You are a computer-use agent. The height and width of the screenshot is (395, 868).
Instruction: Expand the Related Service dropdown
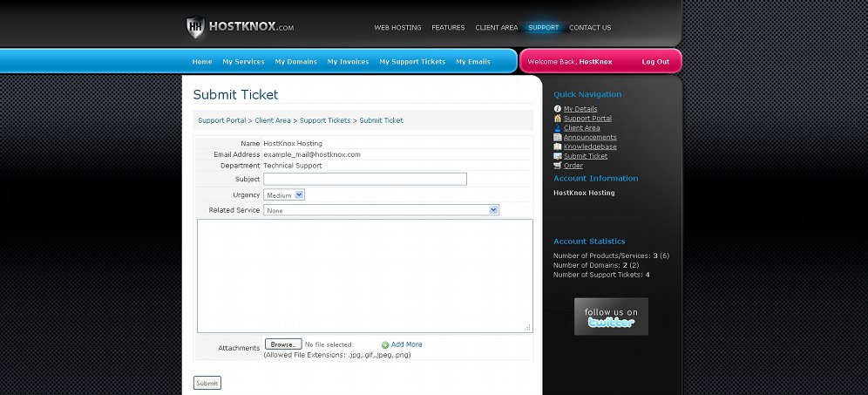[x=382, y=210]
